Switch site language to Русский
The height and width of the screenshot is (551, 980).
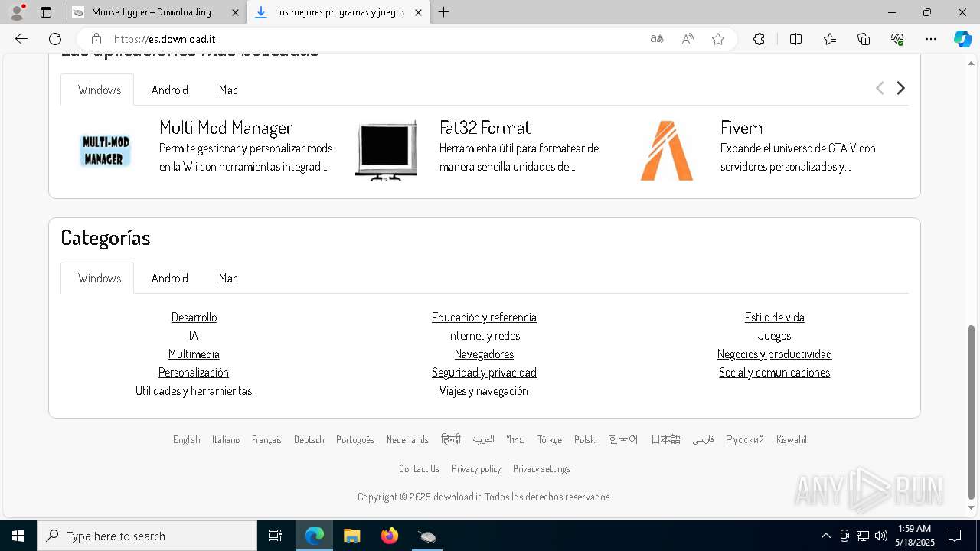tap(745, 439)
